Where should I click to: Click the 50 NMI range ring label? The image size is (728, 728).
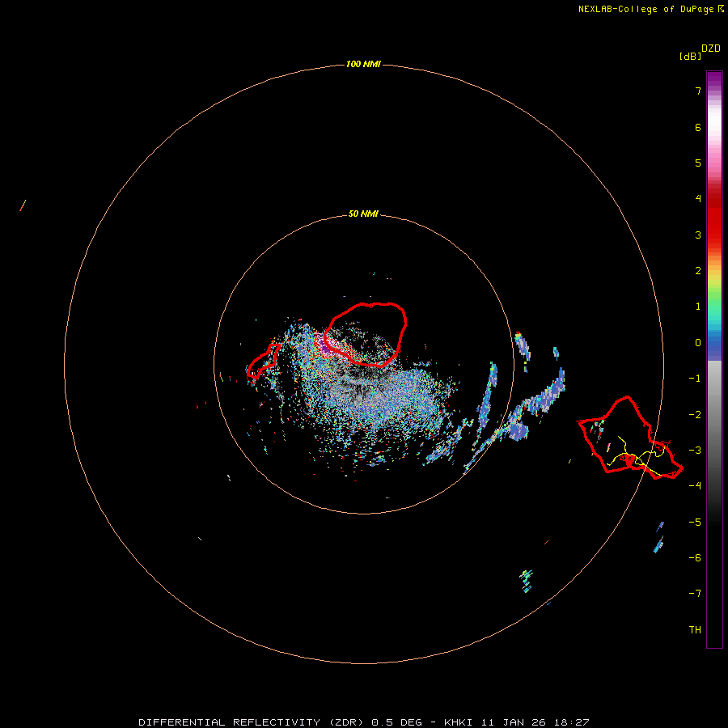coord(363,214)
